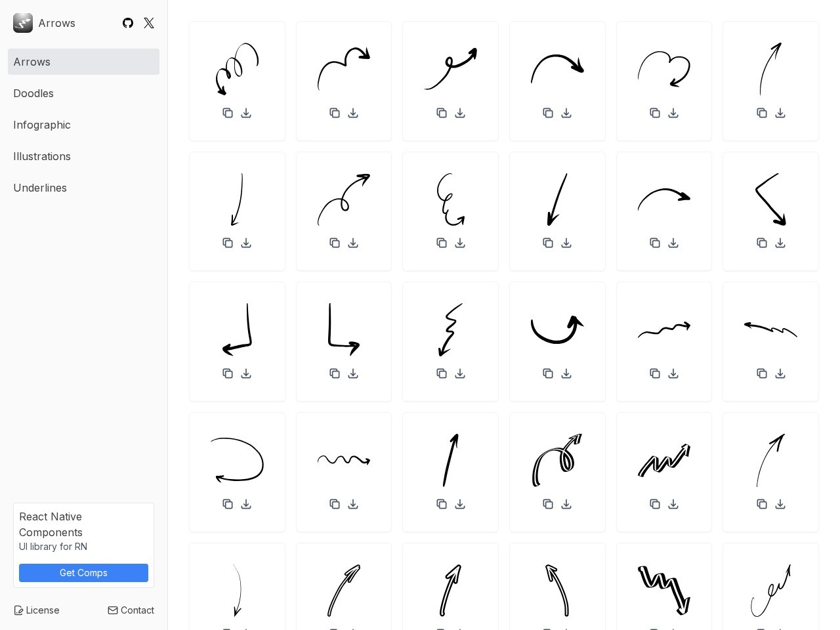Copy the zigzag downward arrow
The width and height of the screenshot is (840, 630).
point(442,373)
